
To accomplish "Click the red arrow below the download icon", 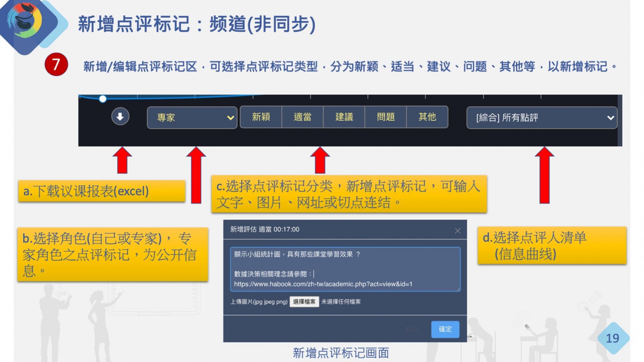I will click(x=122, y=160).
